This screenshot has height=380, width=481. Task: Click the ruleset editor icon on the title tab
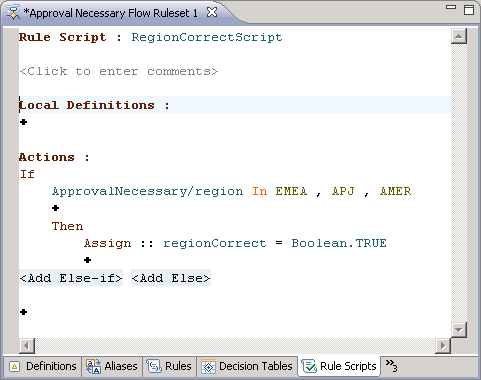13,13
